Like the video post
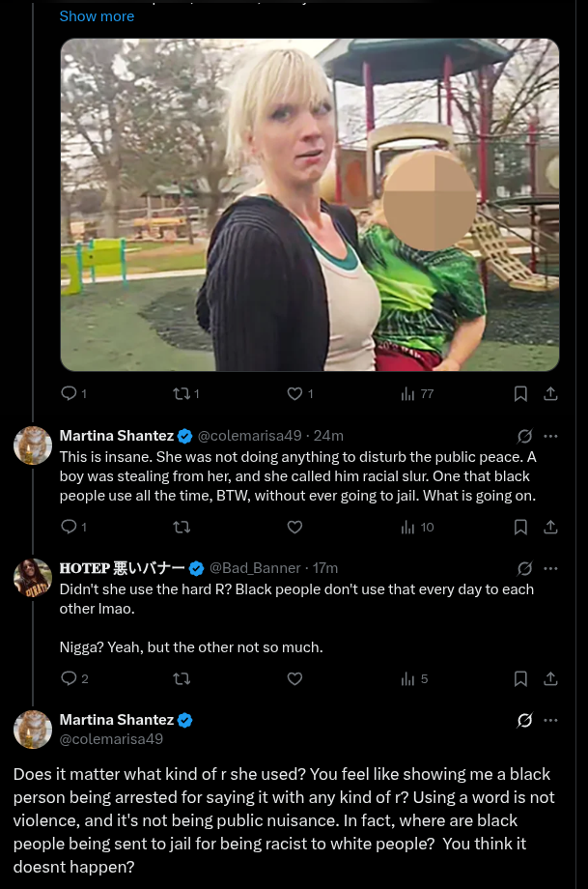The image size is (588, 889). [x=295, y=393]
